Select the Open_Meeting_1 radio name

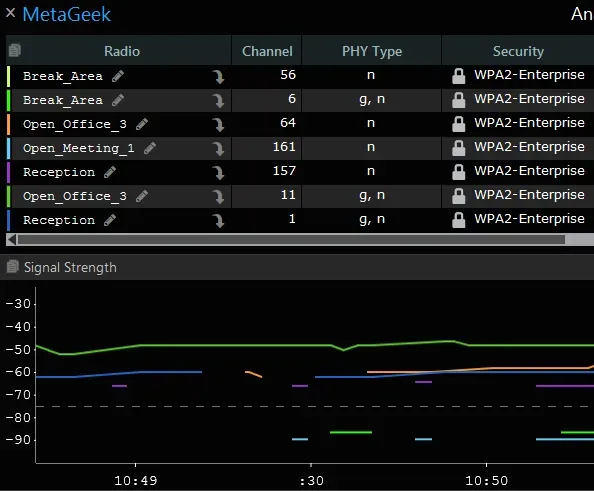(x=79, y=148)
